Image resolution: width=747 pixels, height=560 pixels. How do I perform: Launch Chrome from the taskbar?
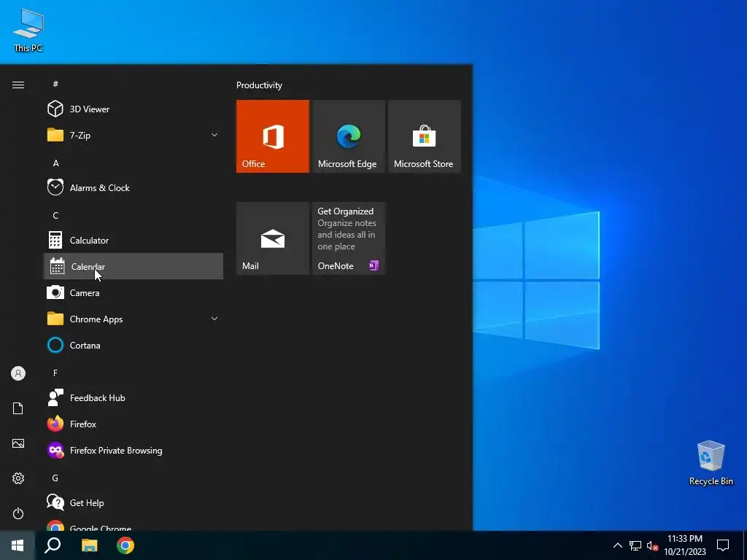[x=125, y=545]
